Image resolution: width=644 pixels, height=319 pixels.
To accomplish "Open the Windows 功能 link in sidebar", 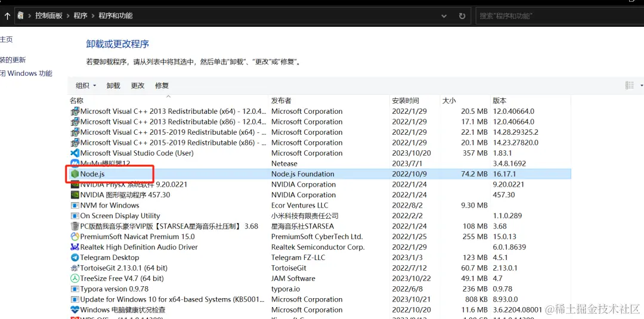I will pyautogui.click(x=26, y=74).
